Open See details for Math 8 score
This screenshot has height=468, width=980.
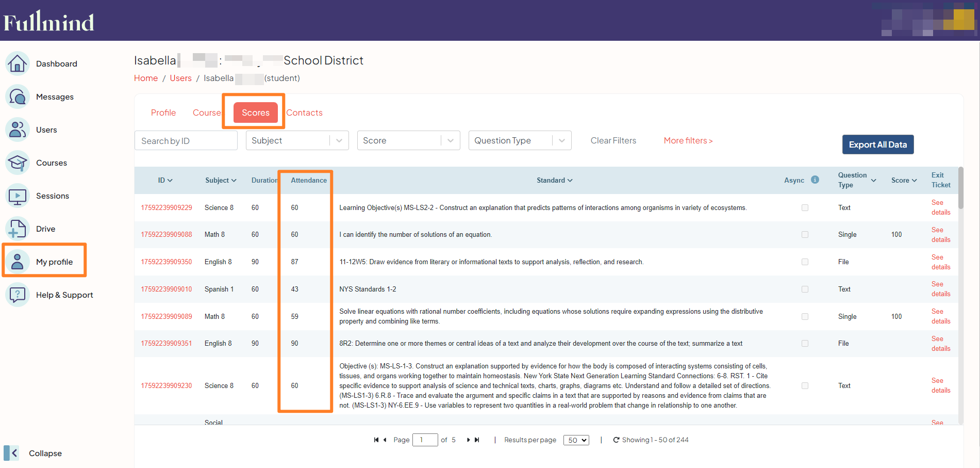[940, 234]
